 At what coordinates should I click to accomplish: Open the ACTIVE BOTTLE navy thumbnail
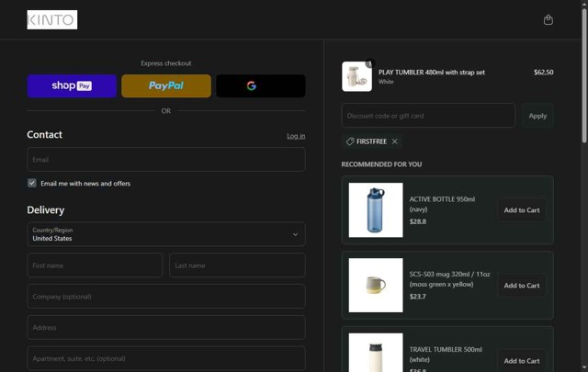pyautogui.click(x=376, y=210)
